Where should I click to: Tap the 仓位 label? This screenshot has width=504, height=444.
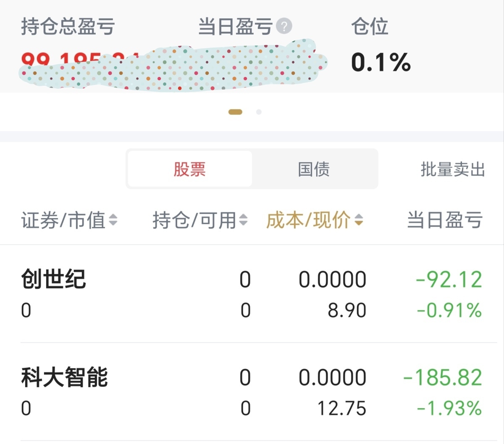370,26
